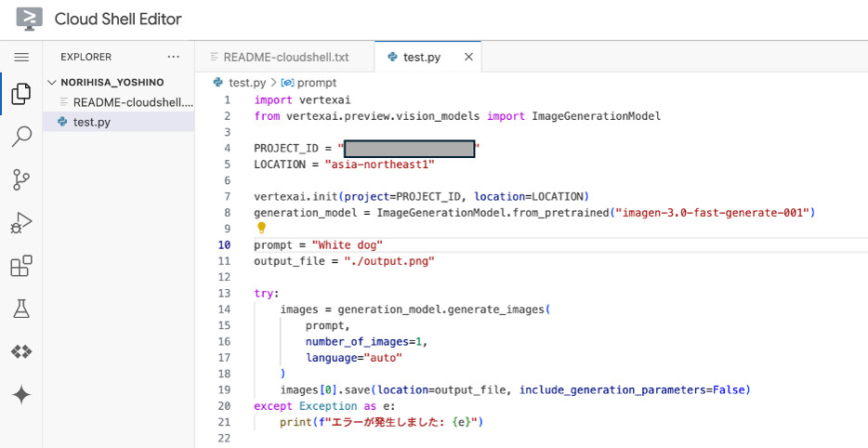
Task: Select test.py in the explorer tree
Action: [91, 122]
